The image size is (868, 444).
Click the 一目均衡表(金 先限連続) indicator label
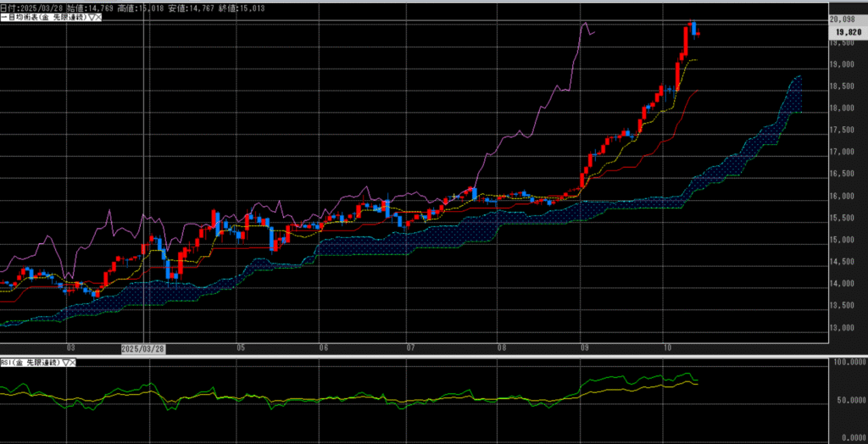click(x=42, y=17)
